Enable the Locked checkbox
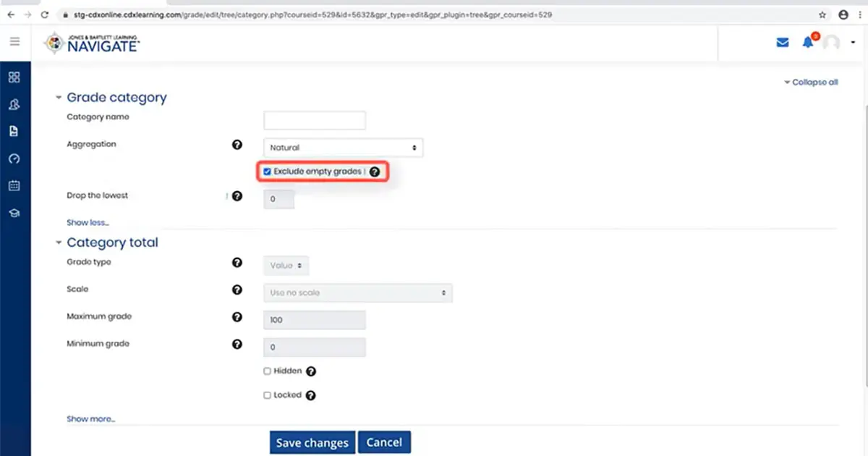 pyautogui.click(x=268, y=396)
